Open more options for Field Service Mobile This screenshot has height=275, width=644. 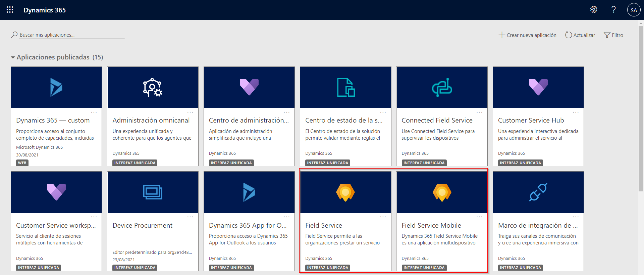480,217
